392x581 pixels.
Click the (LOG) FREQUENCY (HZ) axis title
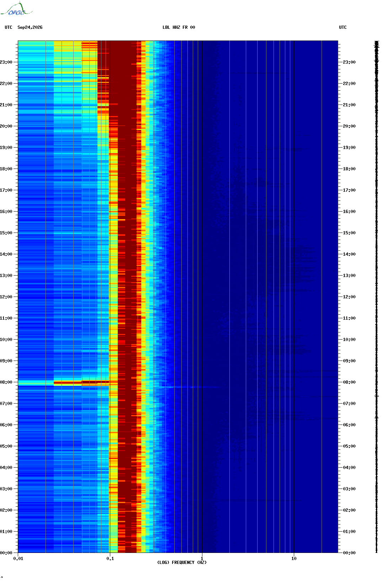(182, 563)
